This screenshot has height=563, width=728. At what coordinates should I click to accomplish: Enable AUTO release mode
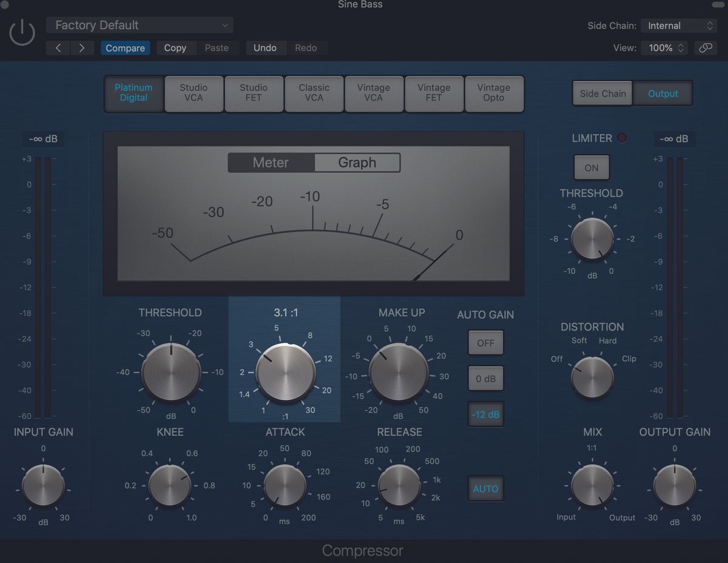[x=485, y=488]
